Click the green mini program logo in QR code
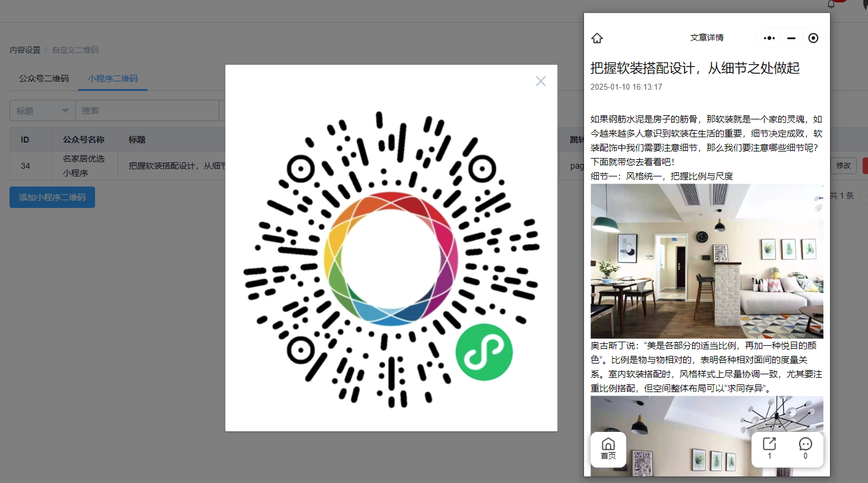The height and width of the screenshot is (483, 868). click(x=484, y=352)
